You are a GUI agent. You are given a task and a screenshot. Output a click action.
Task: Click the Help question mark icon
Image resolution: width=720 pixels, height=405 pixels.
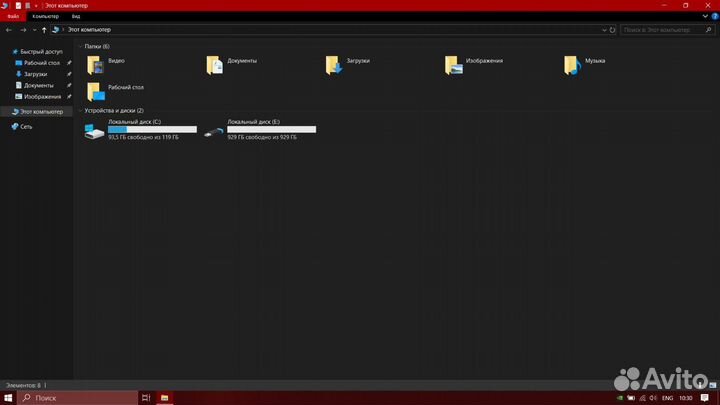pos(713,17)
